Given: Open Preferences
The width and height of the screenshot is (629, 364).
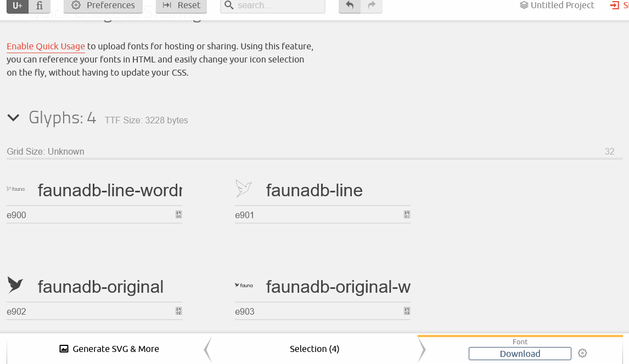Looking at the screenshot, I should (x=103, y=5).
